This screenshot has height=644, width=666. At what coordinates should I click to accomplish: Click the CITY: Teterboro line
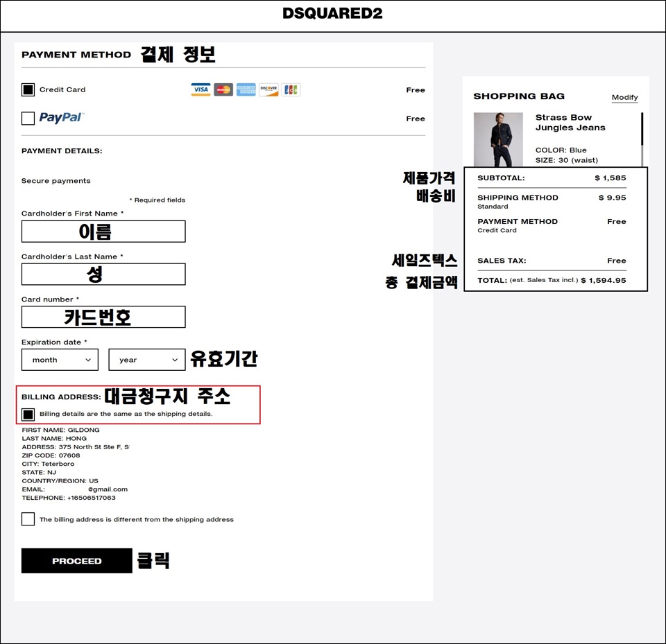[48, 464]
